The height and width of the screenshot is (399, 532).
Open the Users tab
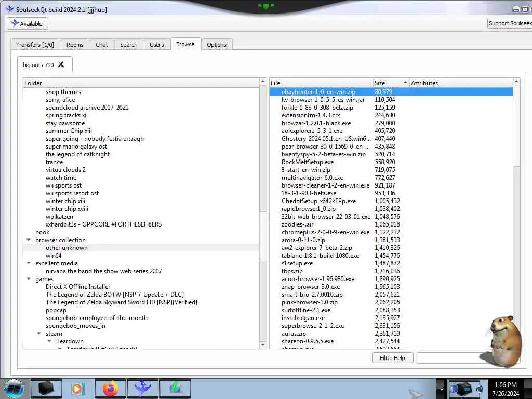pos(157,45)
